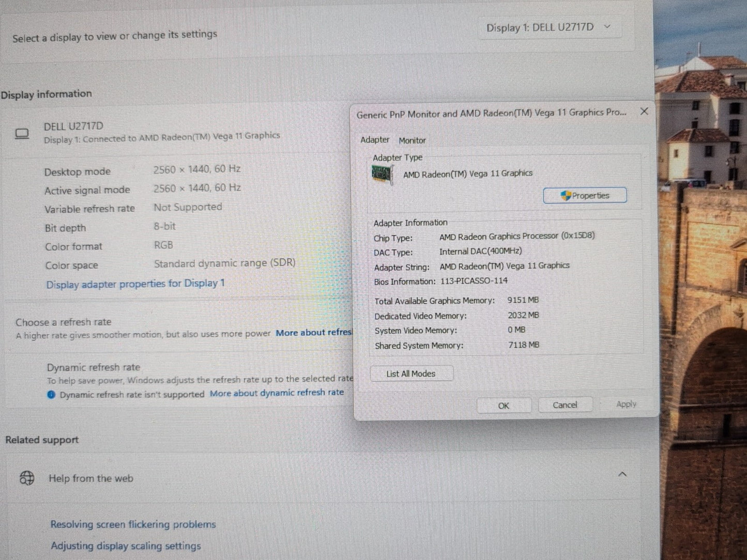
Task: Click the 0 MB system video memory value
Action: (516, 330)
